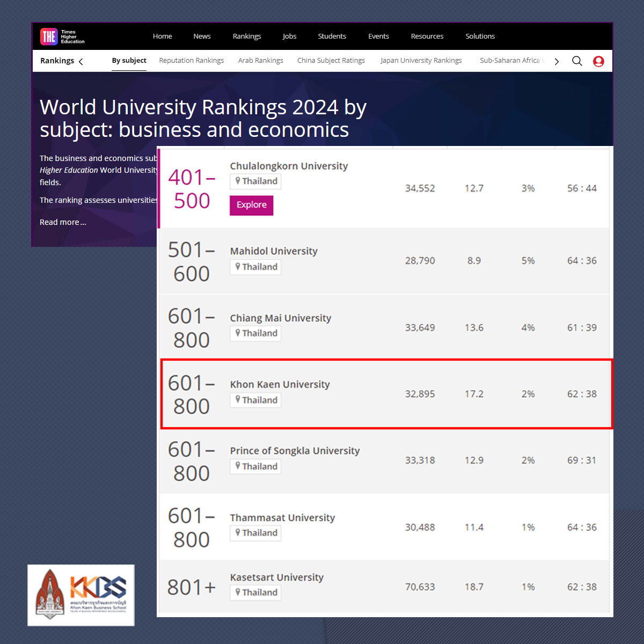Click Thailand location tag under Chulalongkorn University
644x644 pixels.
[255, 181]
